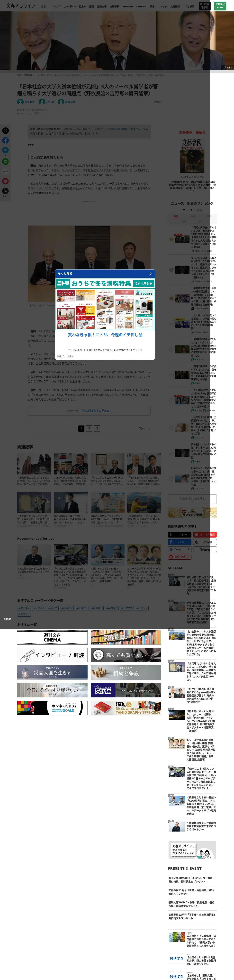Click もっとみる chevron on ad popup
Image resolution: width=234 pixels, height=980 pixels.
[x=150, y=274]
